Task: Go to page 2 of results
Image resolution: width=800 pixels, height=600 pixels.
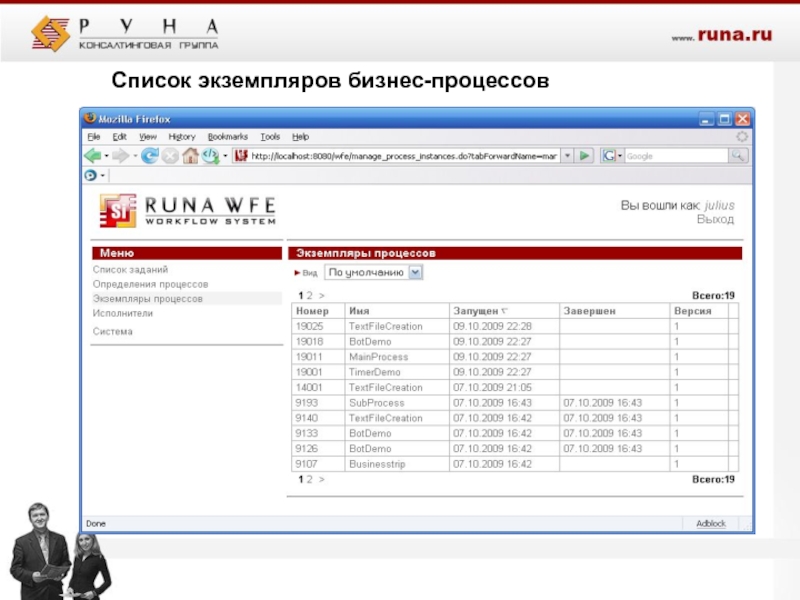Action: point(309,296)
